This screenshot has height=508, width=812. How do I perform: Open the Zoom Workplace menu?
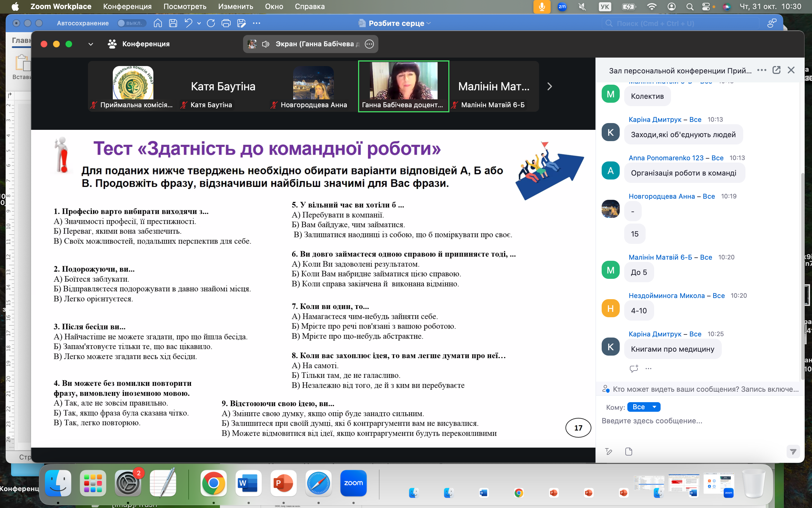coord(61,6)
